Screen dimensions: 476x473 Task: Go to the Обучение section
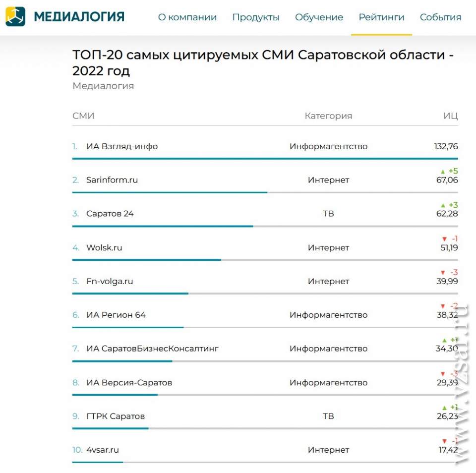click(319, 17)
